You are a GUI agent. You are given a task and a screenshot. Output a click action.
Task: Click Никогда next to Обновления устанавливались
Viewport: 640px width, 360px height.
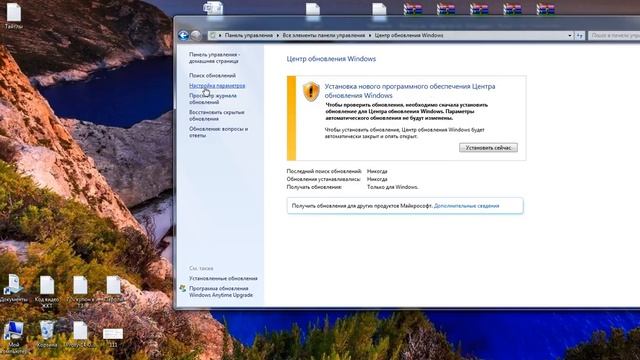click(x=377, y=179)
